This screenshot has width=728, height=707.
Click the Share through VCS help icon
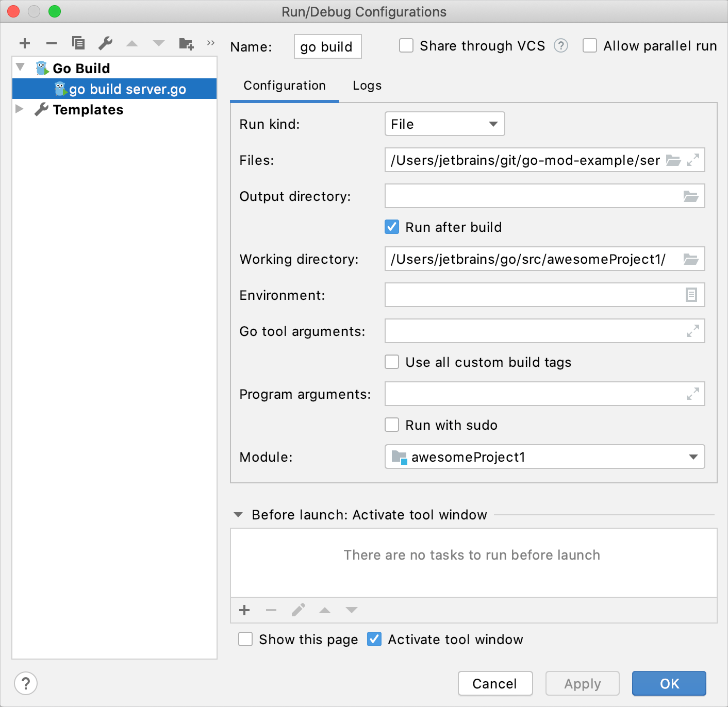tap(561, 46)
